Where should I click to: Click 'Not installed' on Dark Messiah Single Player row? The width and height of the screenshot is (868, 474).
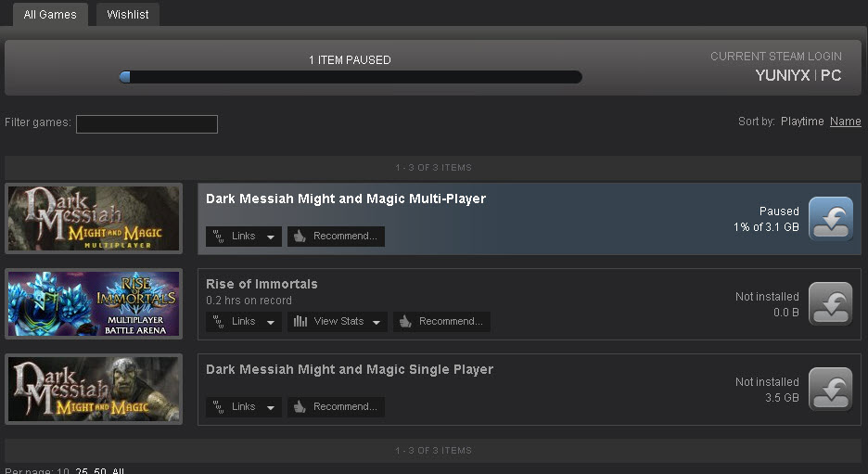point(767,381)
